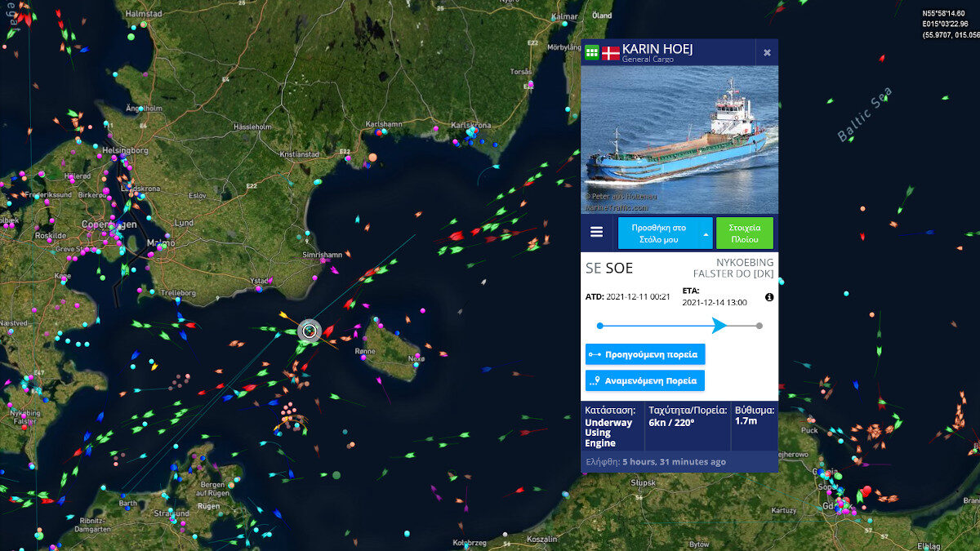Click the green fleet grid icon beside KARIN HOEJ
Image resolution: width=980 pixels, height=551 pixels.
(x=592, y=52)
